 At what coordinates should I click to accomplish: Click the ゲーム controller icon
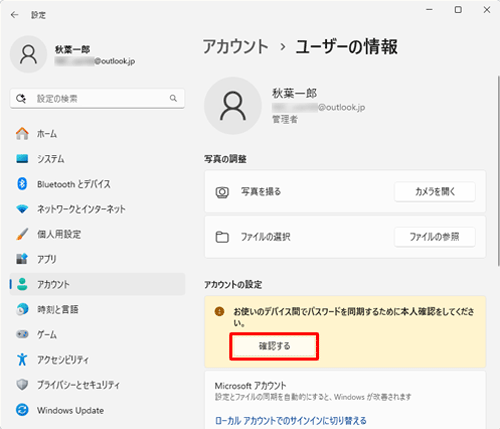(x=22, y=334)
